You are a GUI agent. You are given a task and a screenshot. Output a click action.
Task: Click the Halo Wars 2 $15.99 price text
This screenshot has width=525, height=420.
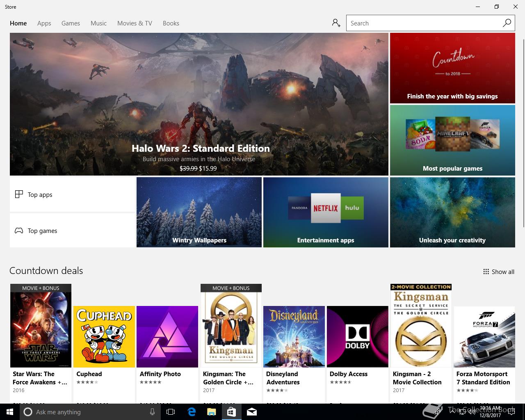click(x=208, y=168)
